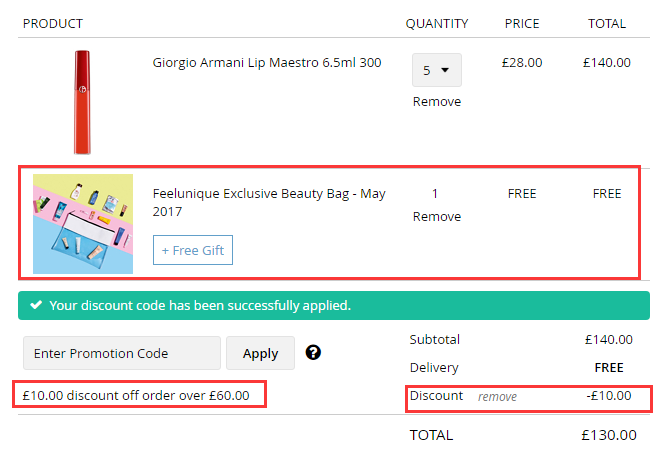
Task: Click the checkmark icon in success banner
Action: pyautogui.click(x=36, y=305)
